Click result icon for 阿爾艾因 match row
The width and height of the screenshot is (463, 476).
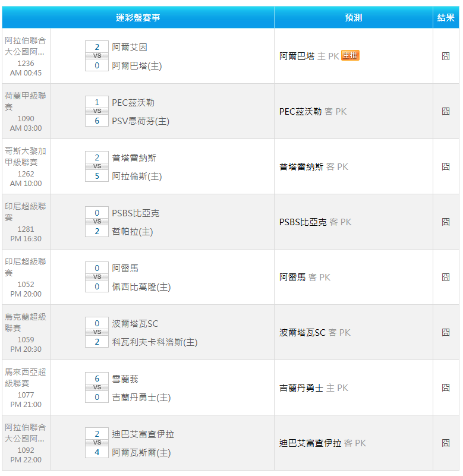coord(446,56)
